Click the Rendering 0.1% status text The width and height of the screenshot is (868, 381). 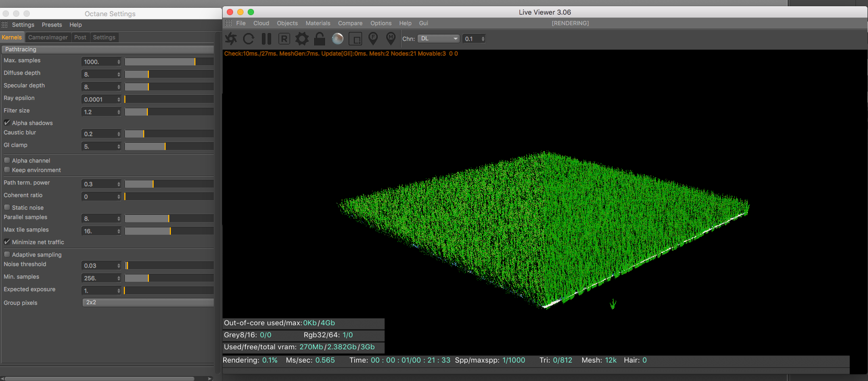(x=250, y=360)
